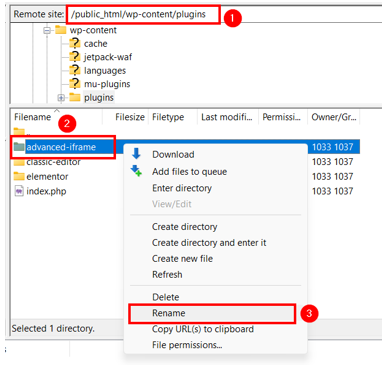The width and height of the screenshot is (382, 365).
Task: Select the index.php file row
Action: tap(186, 191)
